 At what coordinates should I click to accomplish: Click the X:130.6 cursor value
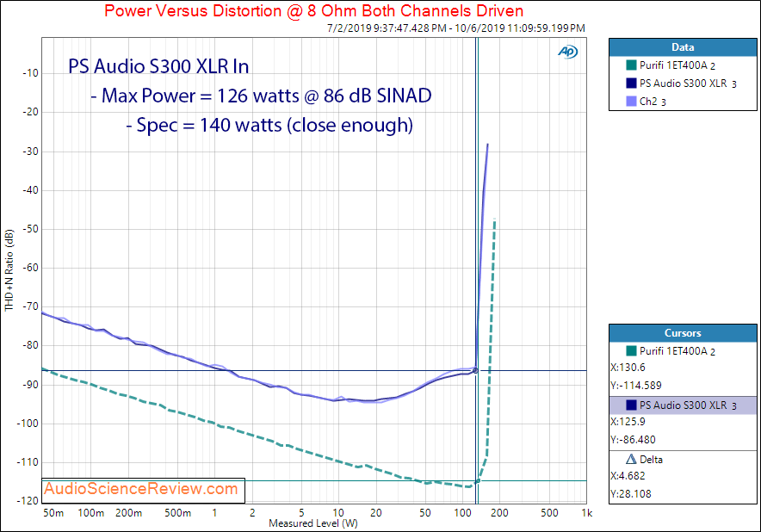628,368
